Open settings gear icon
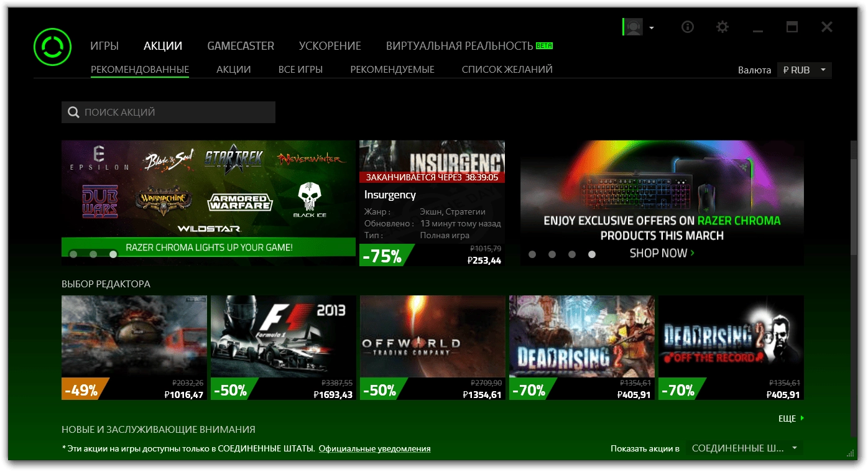 coord(722,27)
